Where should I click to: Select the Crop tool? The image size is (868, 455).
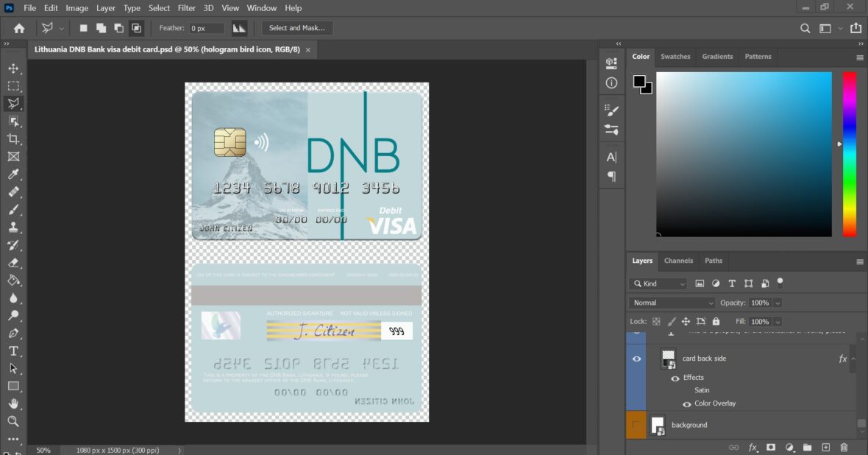pyautogui.click(x=13, y=138)
